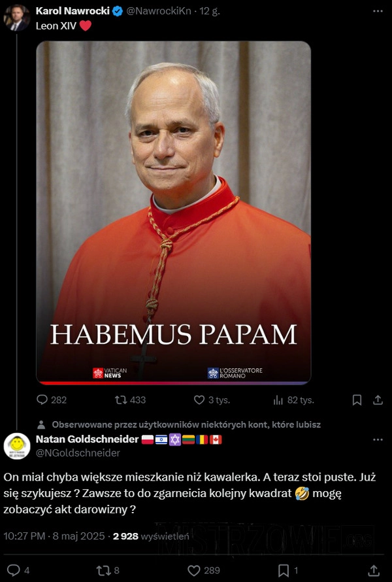View analytics showing 82 tys. views
Image resolution: width=392 pixels, height=582 pixels.
[x=293, y=400]
